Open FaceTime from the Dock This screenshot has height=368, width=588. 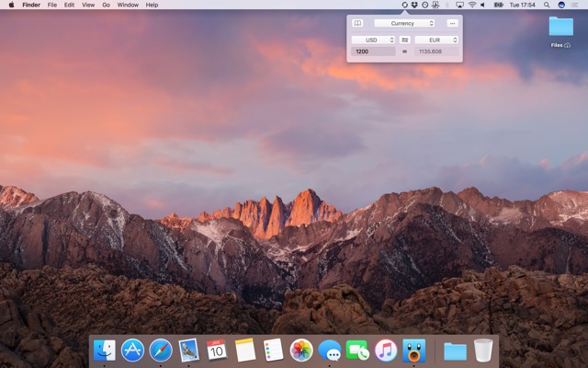(x=357, y=350)
